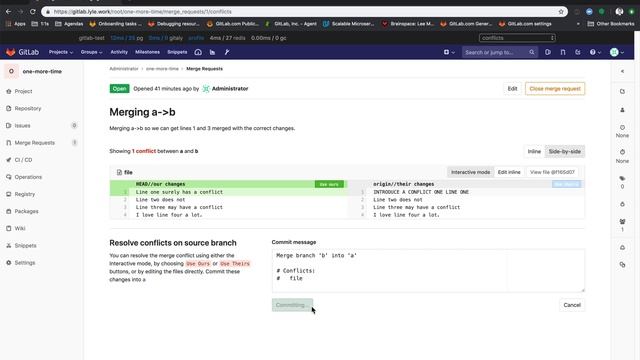The height and width of the screenshot is (360, 640).
Task: Select Edit inline mode for the file
Action: click(x=509, y=172)
